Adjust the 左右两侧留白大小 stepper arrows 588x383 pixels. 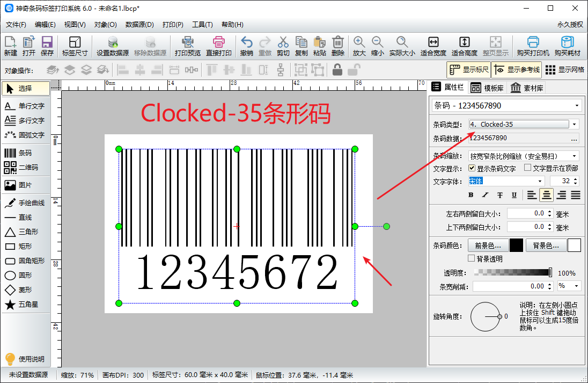(549, 214)
